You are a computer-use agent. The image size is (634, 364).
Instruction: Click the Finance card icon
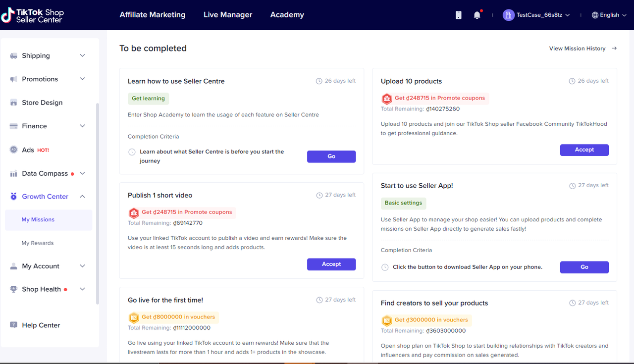click(14, 126)
